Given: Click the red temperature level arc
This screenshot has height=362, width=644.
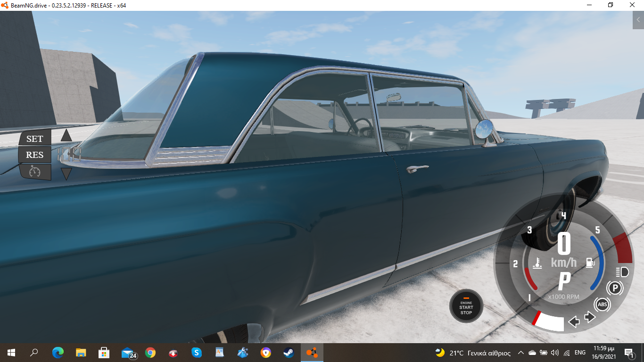Looking at the screenshot, I should point(529,279).
